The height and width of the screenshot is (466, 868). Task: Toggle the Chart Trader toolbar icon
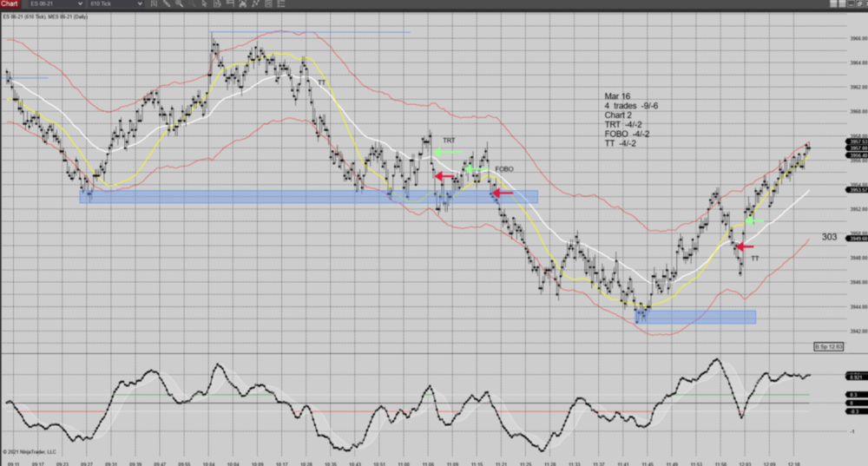click(229, 4)
